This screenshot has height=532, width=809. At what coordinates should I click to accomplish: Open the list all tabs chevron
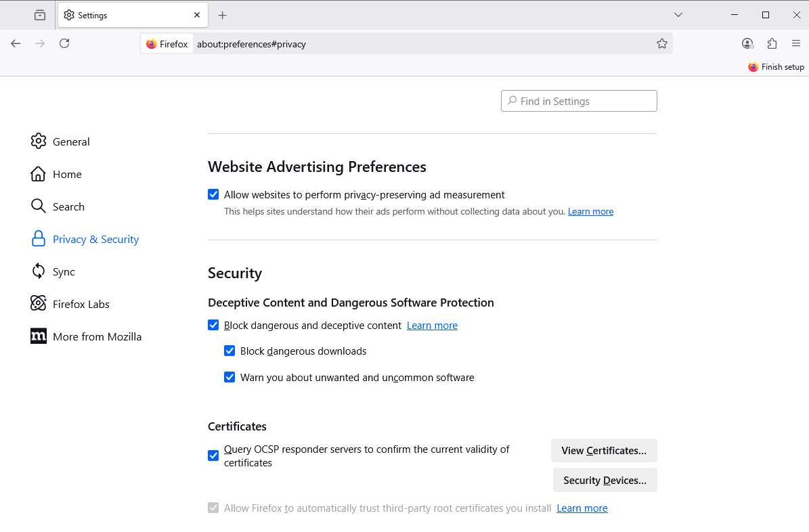click(678, 14)
